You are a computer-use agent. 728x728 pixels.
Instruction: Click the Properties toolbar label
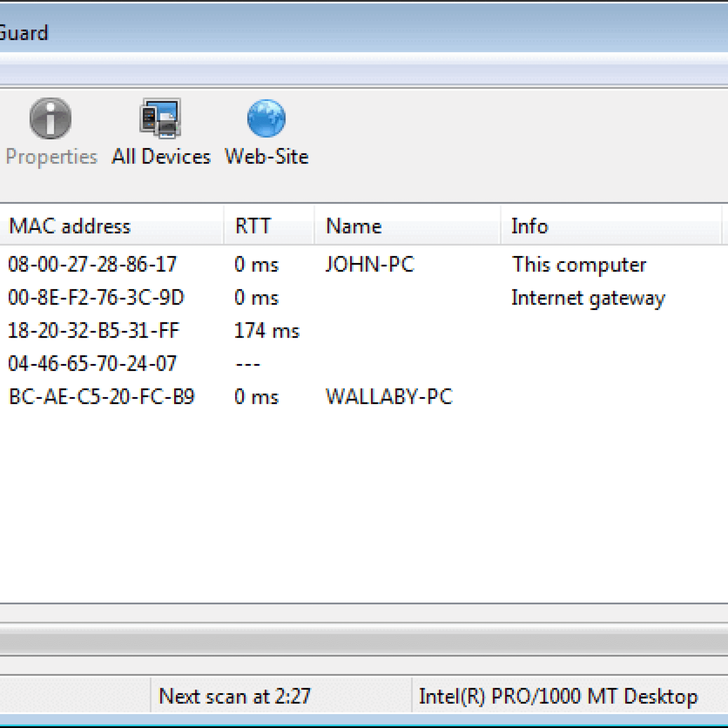[52, 156]
